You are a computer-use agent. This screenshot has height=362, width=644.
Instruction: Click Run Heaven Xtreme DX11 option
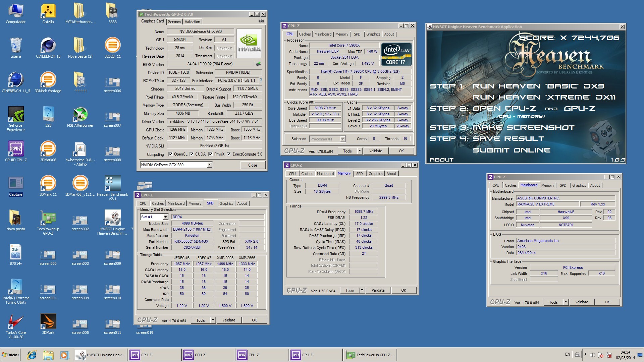coord(544,97)
